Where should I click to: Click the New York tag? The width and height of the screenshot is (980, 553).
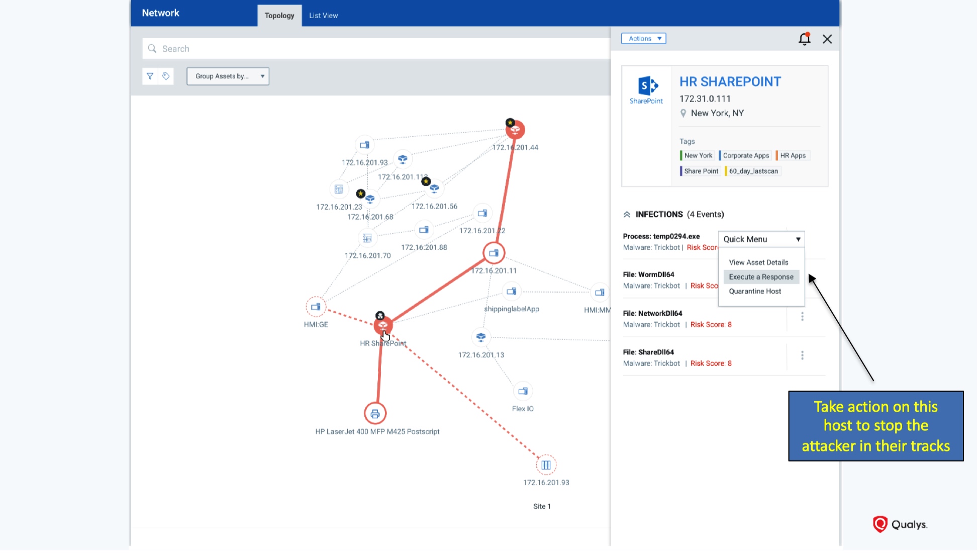pyautogui.click(x=697, y=156)
